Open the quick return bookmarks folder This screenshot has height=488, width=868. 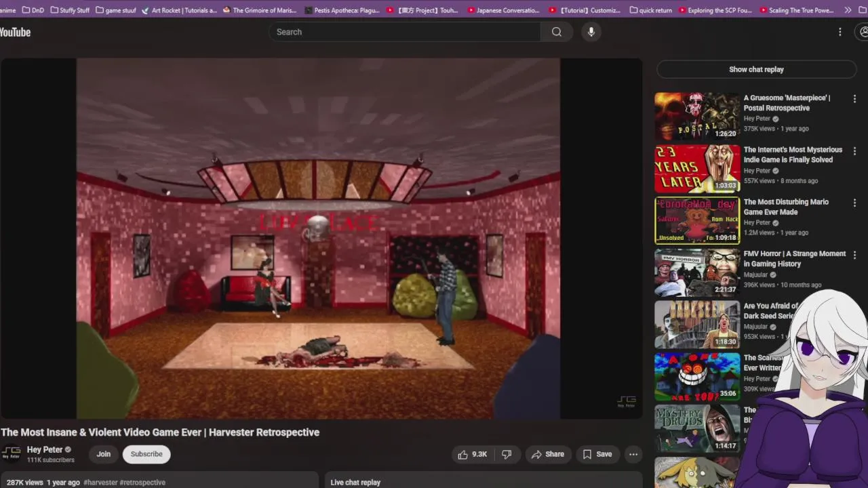[x=650, y=10]
